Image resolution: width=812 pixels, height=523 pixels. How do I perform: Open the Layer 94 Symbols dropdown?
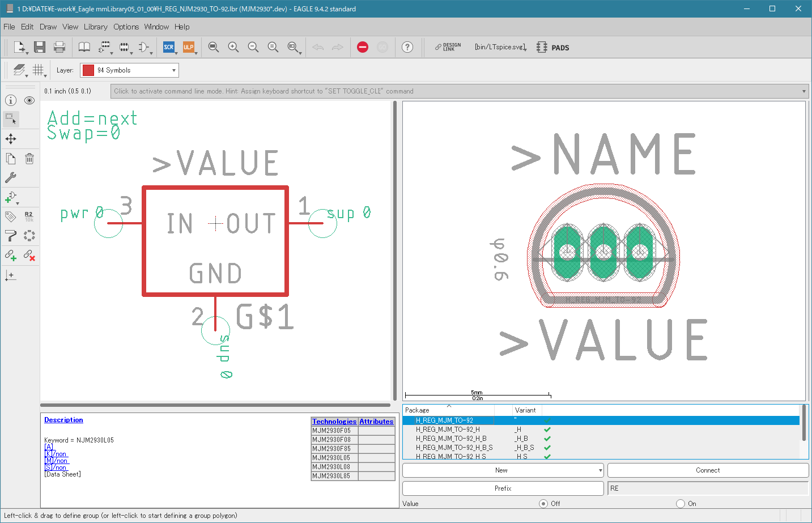tap(129, 70)
